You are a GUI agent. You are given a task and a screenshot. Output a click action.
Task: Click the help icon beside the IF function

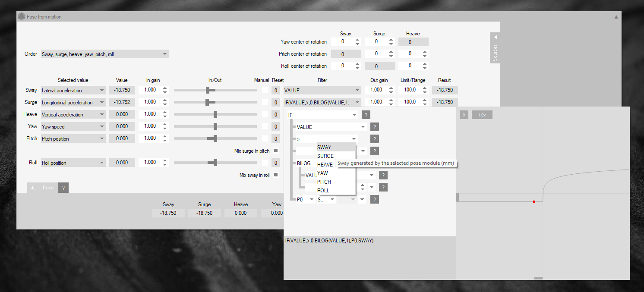[x=366, y=115]
